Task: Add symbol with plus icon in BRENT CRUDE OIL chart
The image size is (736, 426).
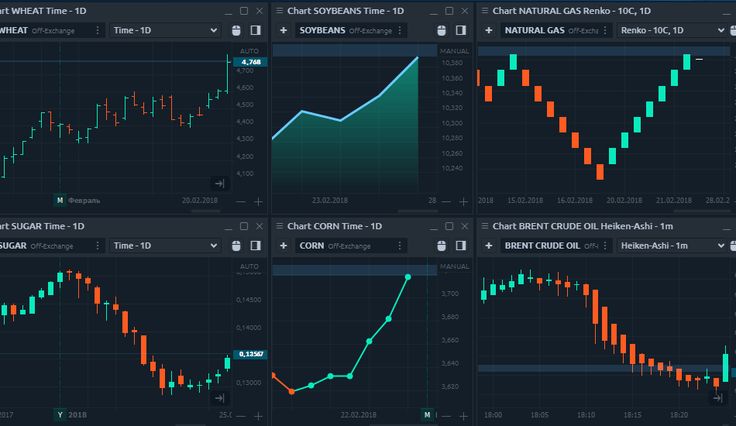Action: [x=489, y=245]
